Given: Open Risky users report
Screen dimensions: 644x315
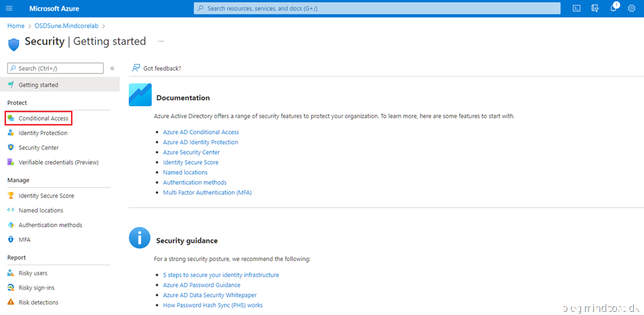Looking at the screenshot, I should pos(33,274).
